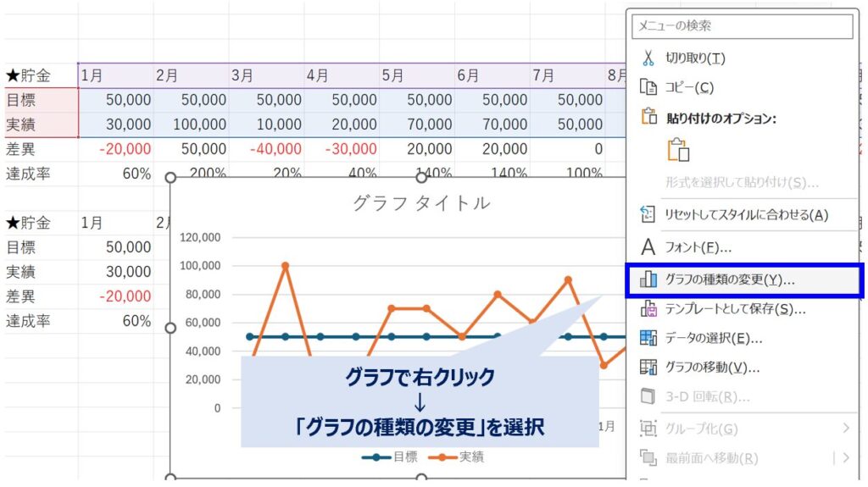The image size is (868, 487).
Task: Click the Save as Template icon
Action: (x=648, y=308)
